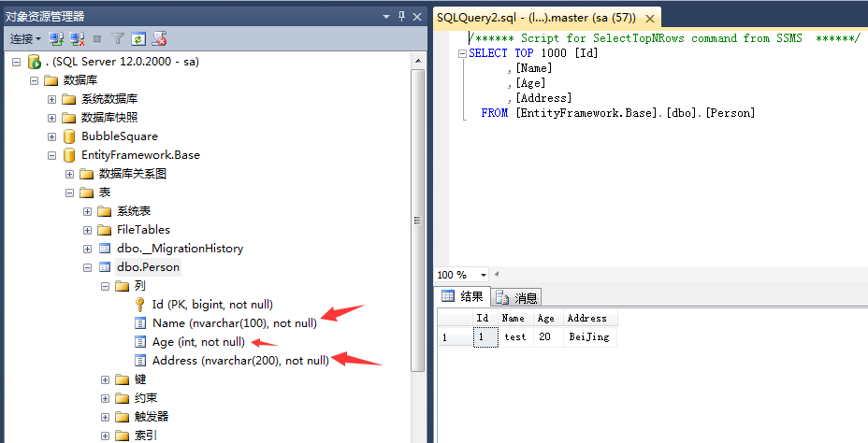This screenshot has width=868, height=443.
Task: Open the 连接 dropdown in Object Explorer
Action: [25, 38]
